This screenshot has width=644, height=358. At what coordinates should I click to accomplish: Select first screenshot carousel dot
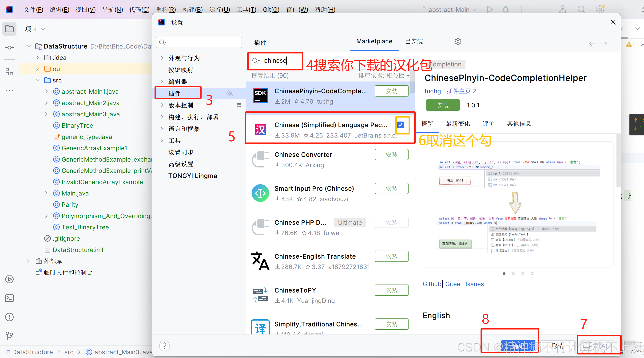click(504, 274)
